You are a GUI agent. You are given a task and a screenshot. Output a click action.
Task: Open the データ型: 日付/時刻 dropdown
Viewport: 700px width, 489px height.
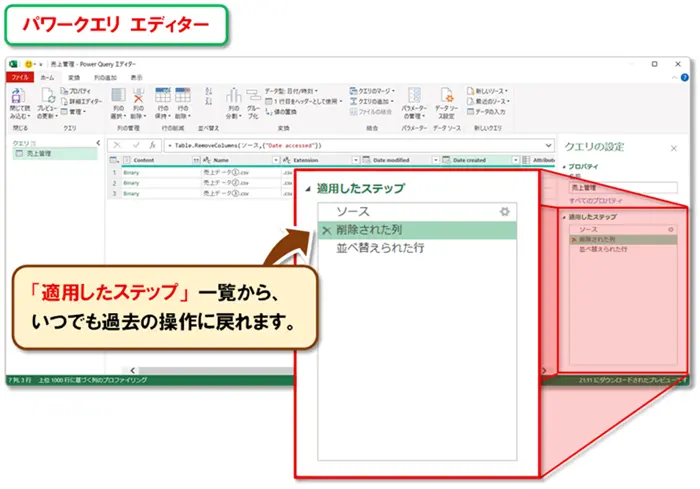point(292,91)
